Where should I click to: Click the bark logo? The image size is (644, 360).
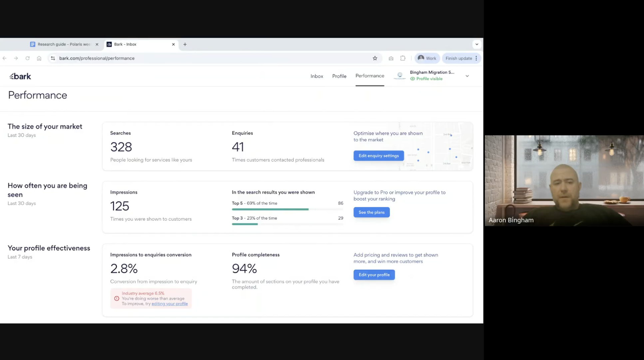pyautogui.click(x=20, y=76)
